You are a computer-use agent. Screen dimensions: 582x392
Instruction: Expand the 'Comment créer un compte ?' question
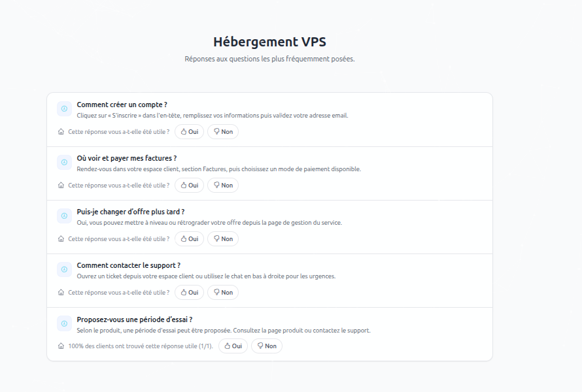[122, 105]
